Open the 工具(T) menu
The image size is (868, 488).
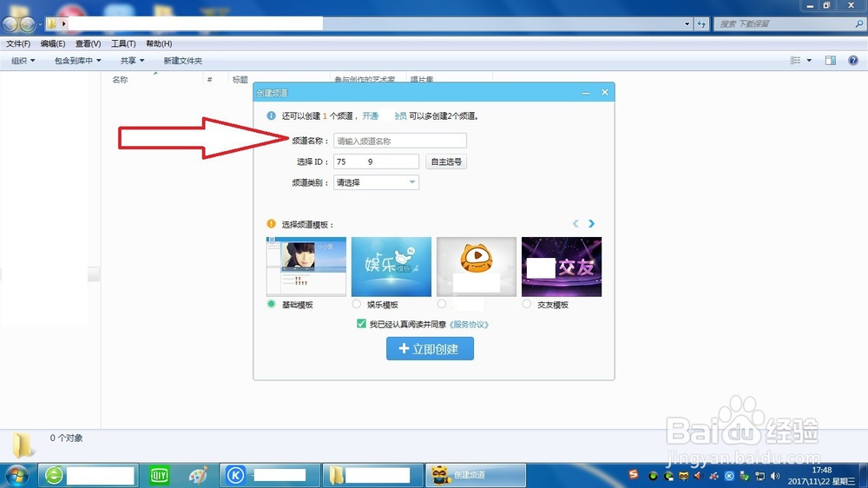pos(123,43)
